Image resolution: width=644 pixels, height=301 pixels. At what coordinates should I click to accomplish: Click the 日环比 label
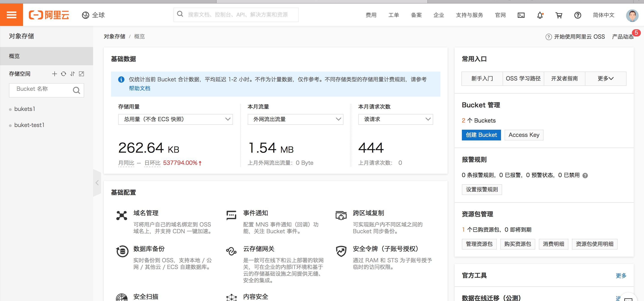click(x=152, y=163)
